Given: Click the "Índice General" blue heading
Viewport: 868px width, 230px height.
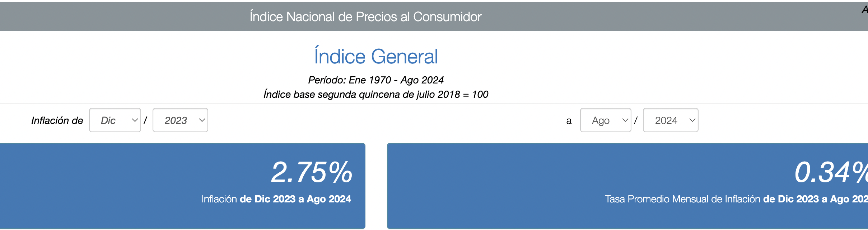Looking at the screenshot, I should (376, 56).
